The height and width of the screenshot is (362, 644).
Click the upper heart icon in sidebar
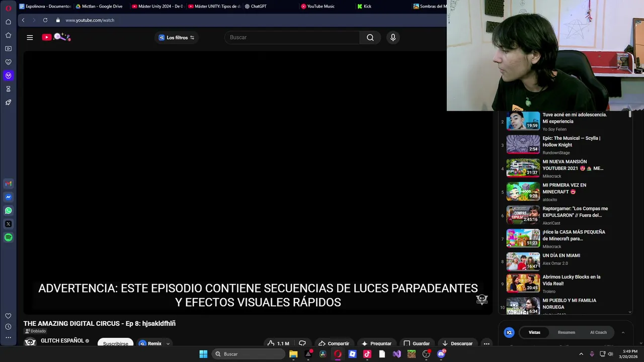pyautogui.click(x=8, y=62)
